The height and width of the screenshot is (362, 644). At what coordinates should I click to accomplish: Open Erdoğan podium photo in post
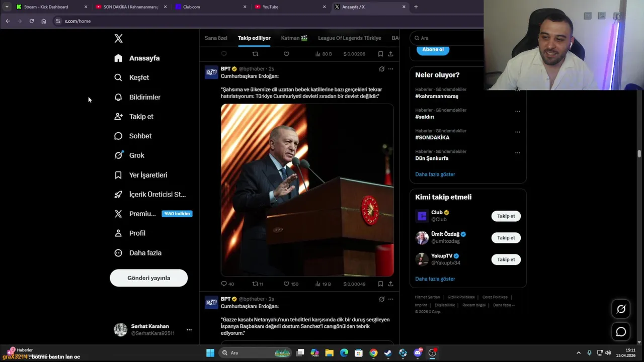[307, 190]
